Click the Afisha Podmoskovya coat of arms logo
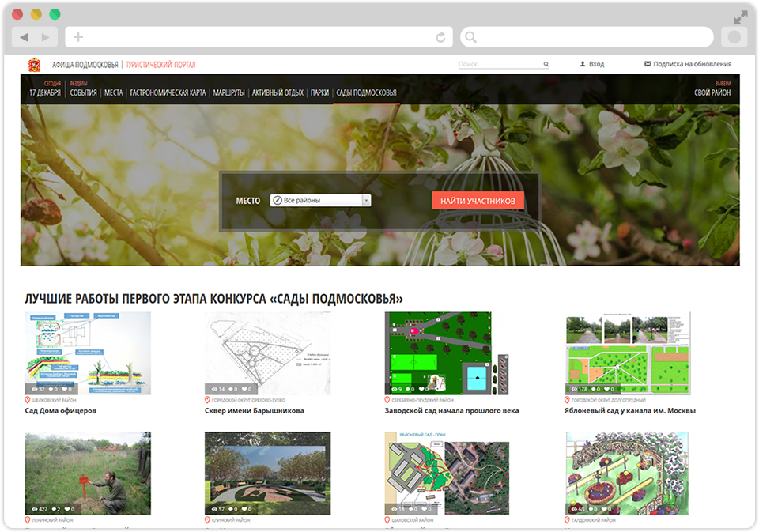 35,64
